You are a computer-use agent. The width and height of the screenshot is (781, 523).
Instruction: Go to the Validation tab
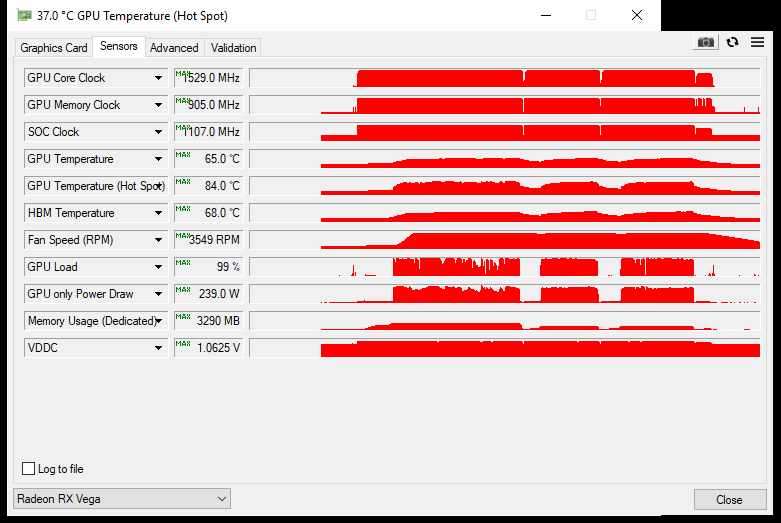233,48
